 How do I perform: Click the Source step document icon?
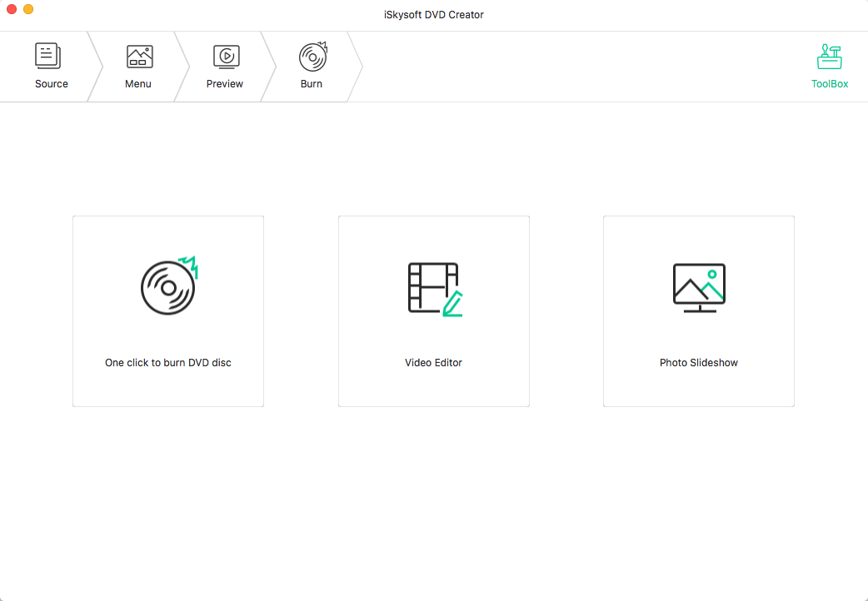(x=48, y=56)
